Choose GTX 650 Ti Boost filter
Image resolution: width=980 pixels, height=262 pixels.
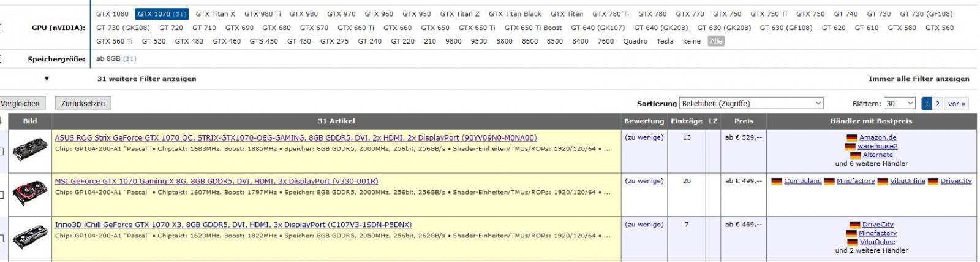tap(533, 28)
